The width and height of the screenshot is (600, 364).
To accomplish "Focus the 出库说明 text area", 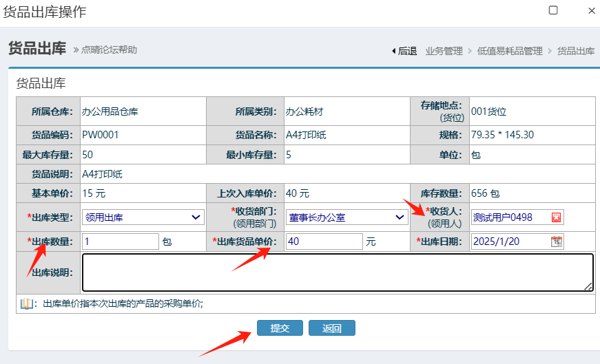I will [337, 272].
